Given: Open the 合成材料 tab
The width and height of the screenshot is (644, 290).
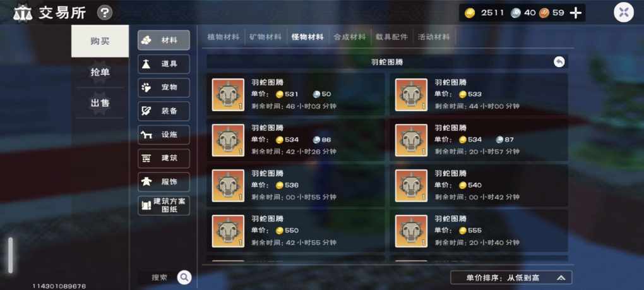Looking at the screenshot, I should tap(350, 37).
